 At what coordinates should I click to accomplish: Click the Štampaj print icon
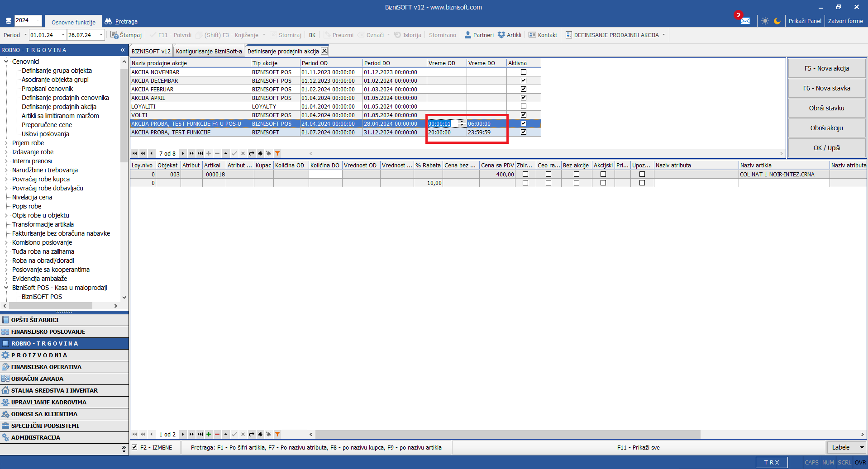click(x=114, y=35)
